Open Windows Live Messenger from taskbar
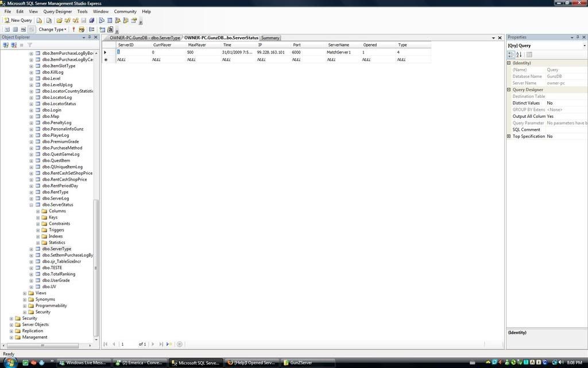Screen dimensions: 588x368 [x=85, y=363]
